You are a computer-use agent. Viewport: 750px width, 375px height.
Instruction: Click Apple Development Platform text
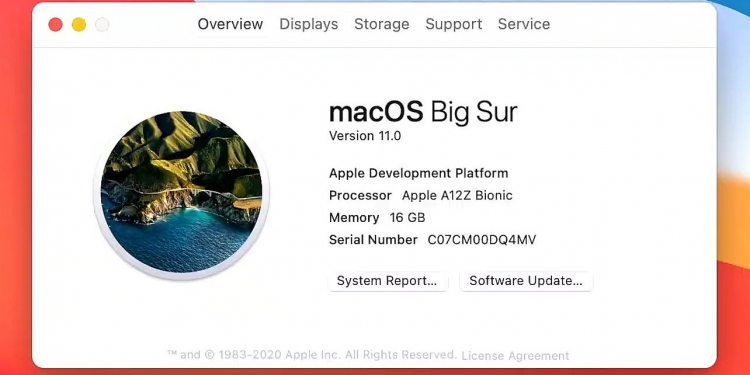pos(419,173)
